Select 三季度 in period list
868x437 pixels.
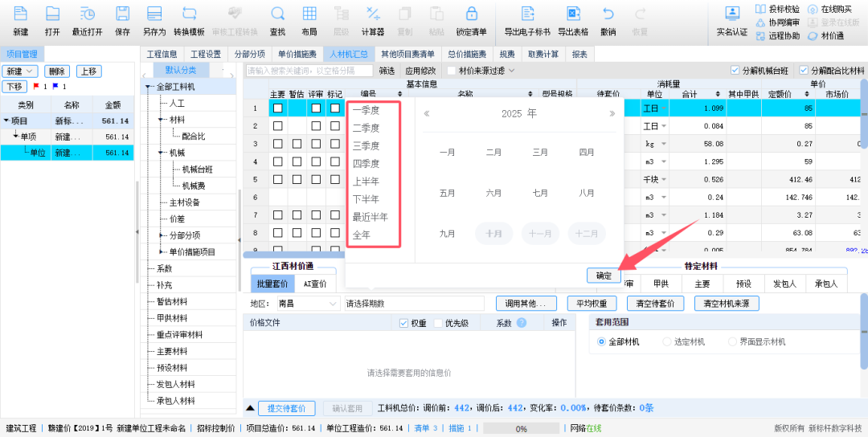(x=366, y=146)
